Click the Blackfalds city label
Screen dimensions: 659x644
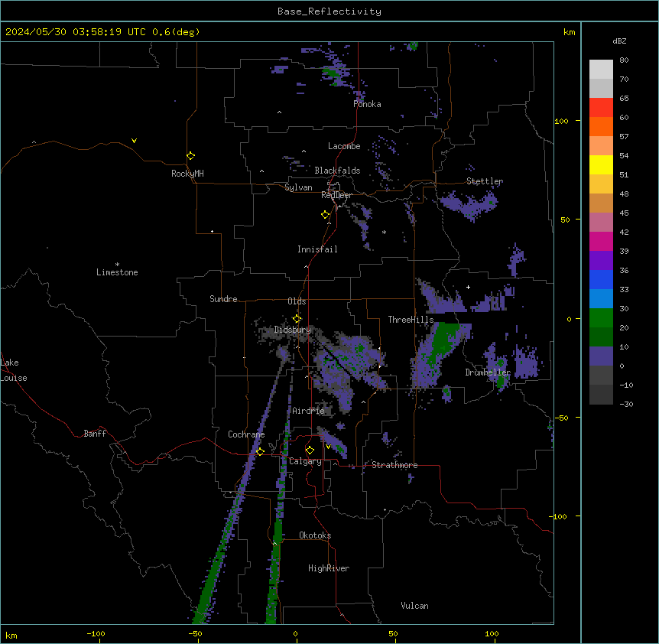337,171
